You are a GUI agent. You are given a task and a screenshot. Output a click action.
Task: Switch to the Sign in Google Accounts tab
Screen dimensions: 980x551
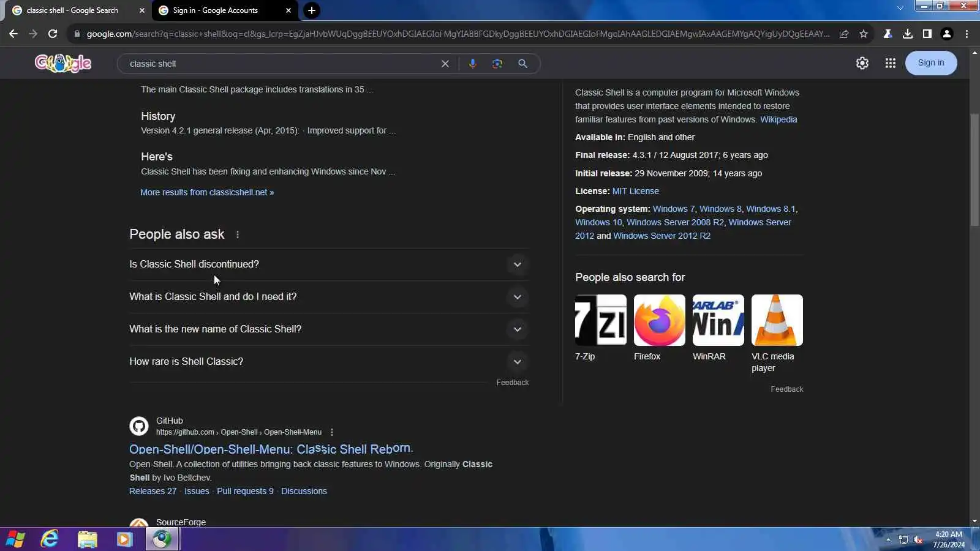[225, 10]
